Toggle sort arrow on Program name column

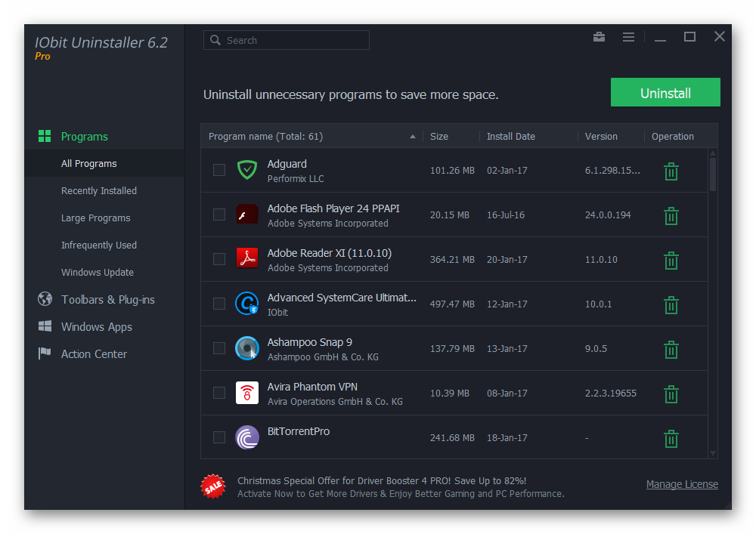pos(413,136)
